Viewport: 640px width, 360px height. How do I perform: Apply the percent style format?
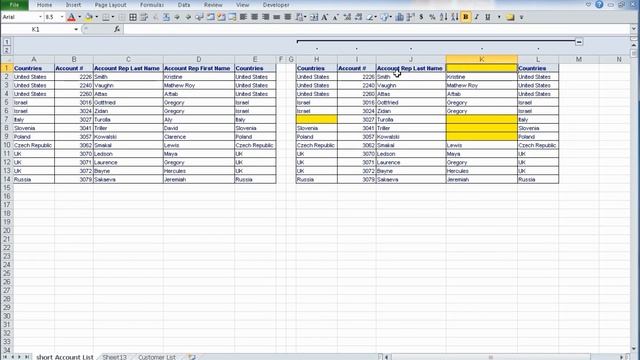coord(432,17)
